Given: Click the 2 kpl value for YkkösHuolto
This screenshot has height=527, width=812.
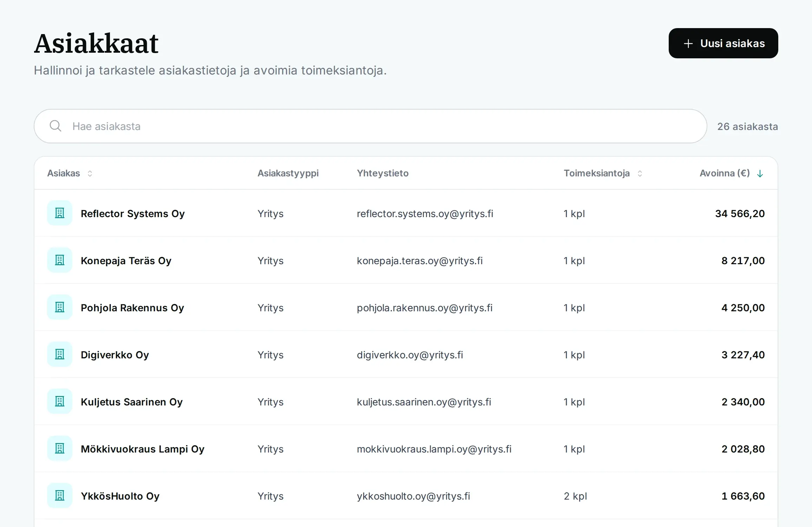Looking at the screenshot, I should pyautogui.click(x=575, y=496).
